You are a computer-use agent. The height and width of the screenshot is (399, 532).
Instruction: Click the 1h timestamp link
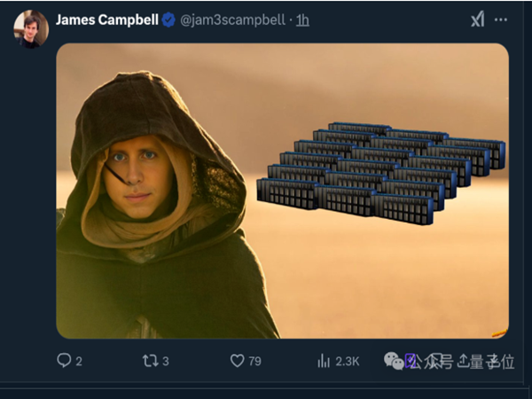tap(302, 20)
